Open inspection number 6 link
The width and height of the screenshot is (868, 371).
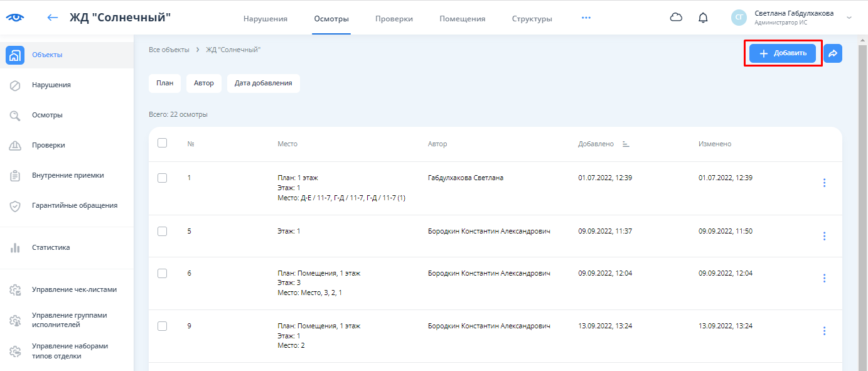point(189,273)
